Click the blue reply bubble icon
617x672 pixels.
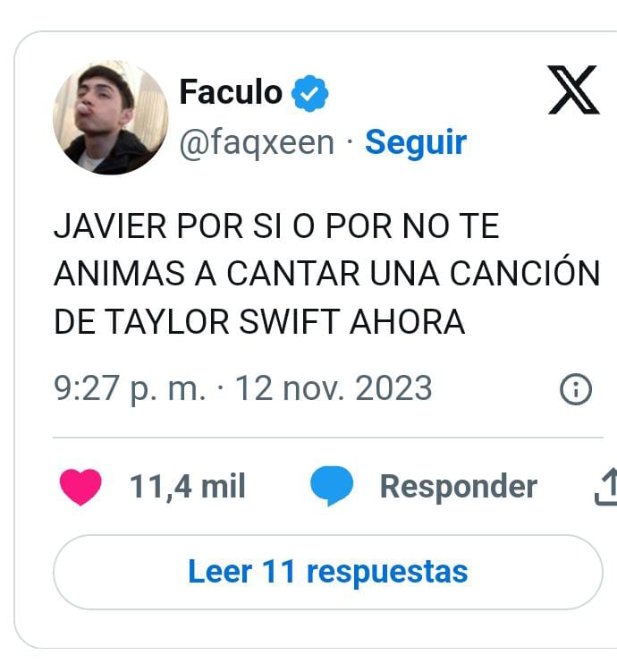[332, 486]
